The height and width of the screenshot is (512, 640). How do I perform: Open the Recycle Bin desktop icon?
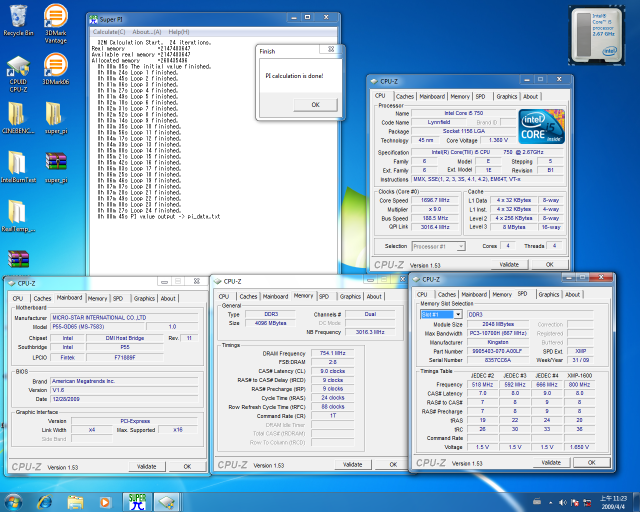pos(18,20)
